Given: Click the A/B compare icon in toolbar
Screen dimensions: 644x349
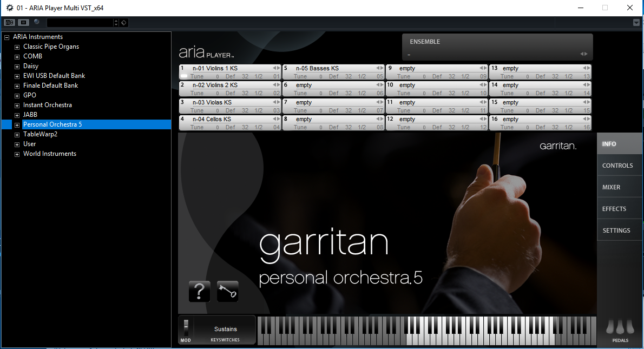Looking at the screenshot, I should tap(10, 22).
